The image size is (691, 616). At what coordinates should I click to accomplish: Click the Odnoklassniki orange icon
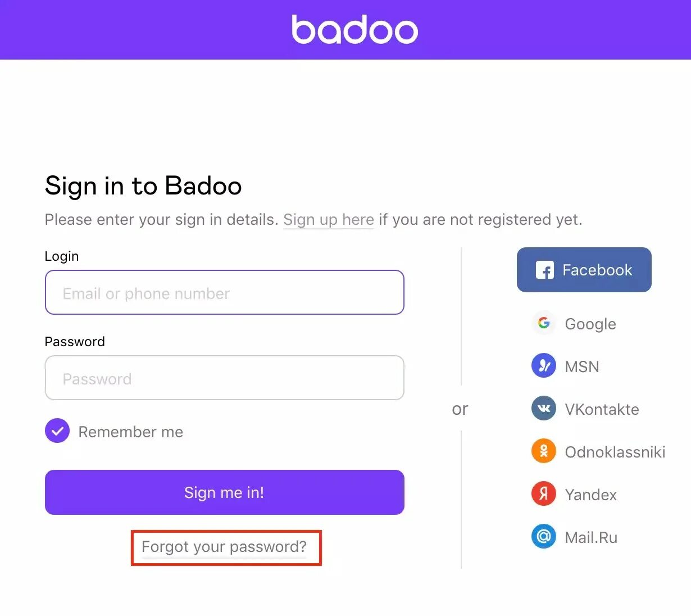[544, 451]
